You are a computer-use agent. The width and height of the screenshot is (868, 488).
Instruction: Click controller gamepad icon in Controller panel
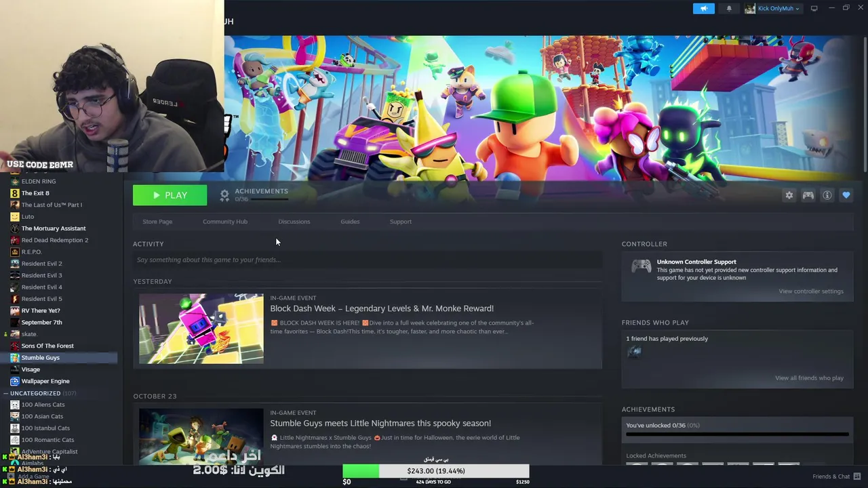641,266
